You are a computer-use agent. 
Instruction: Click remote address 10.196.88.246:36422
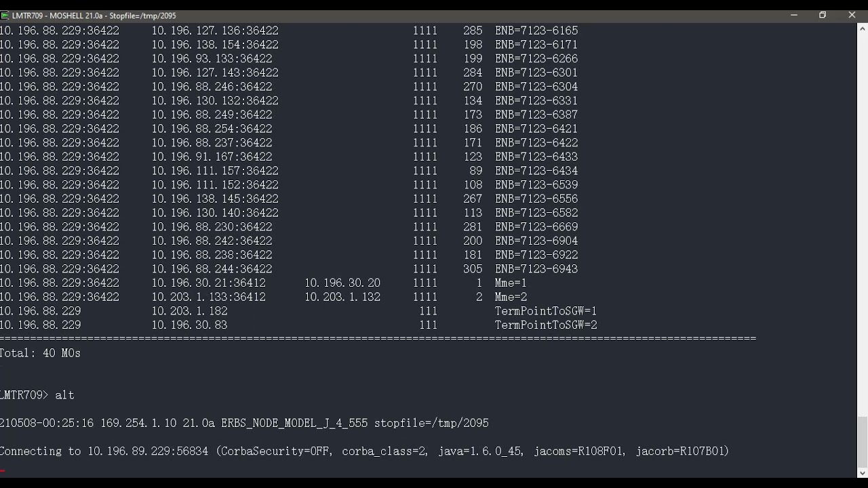click(x=212, y=87)
